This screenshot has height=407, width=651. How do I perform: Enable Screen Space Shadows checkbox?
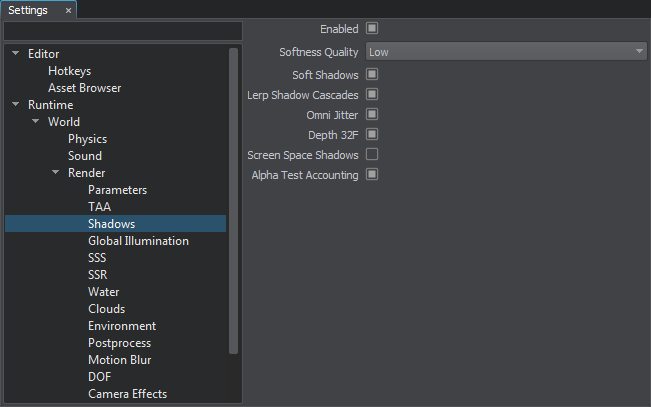tap(372, 154)
